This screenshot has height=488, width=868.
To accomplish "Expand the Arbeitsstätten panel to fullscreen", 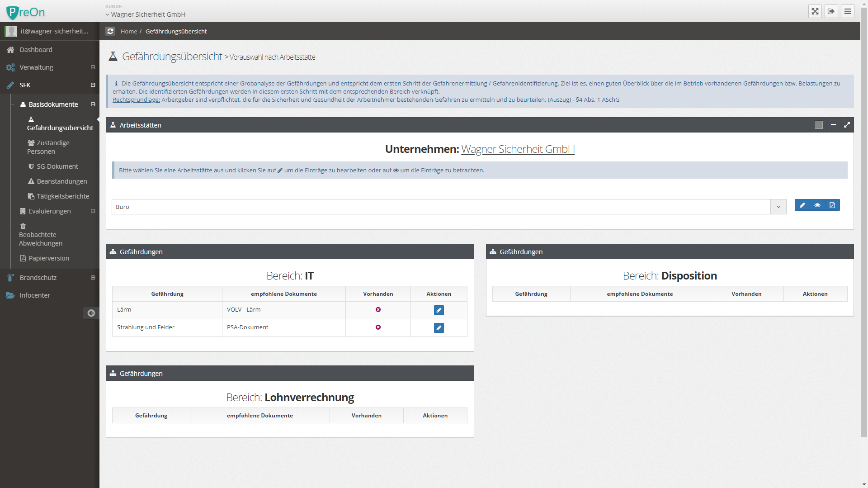I will [x=847, y=125].
